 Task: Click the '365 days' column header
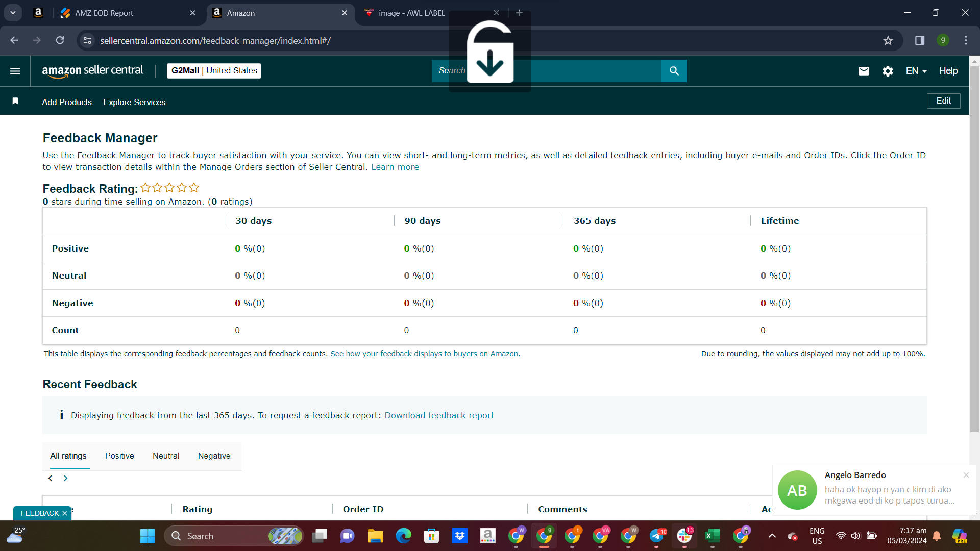point(595,221)
